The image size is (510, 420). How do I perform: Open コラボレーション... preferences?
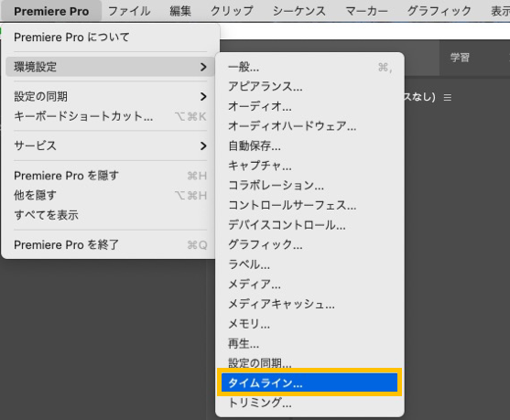(309, 185)
